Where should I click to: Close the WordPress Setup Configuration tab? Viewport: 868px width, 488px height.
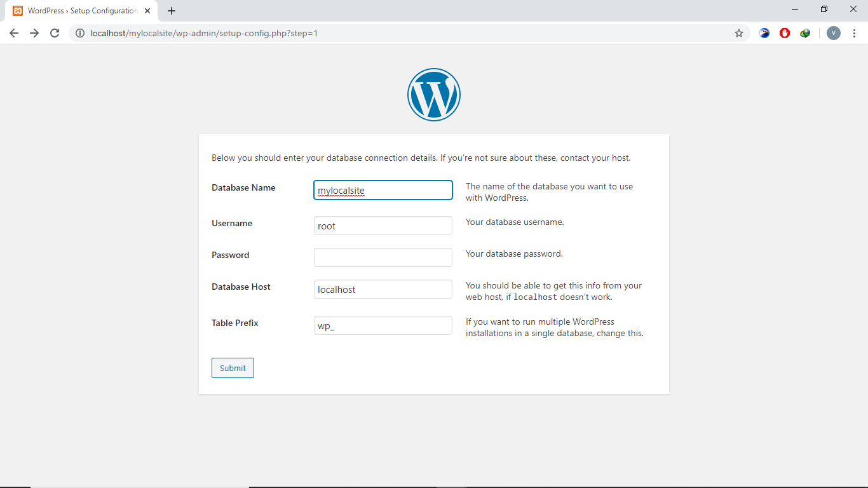point(147,11)
